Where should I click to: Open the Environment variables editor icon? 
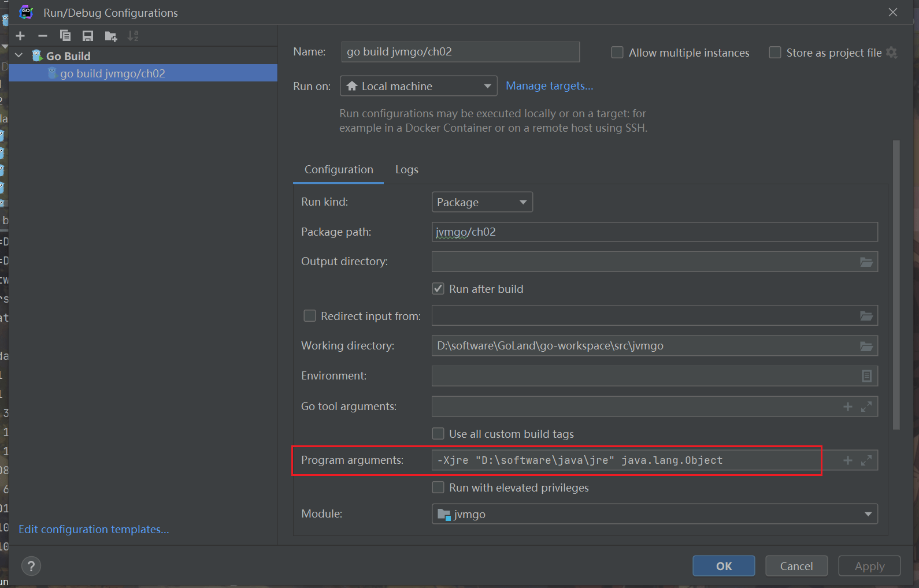[x=866, y=376]
